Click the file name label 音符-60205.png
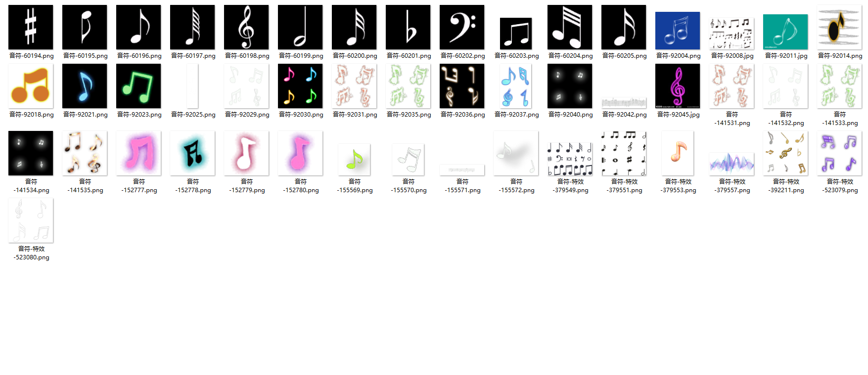The image size is (868, 375). coord(624,56)
